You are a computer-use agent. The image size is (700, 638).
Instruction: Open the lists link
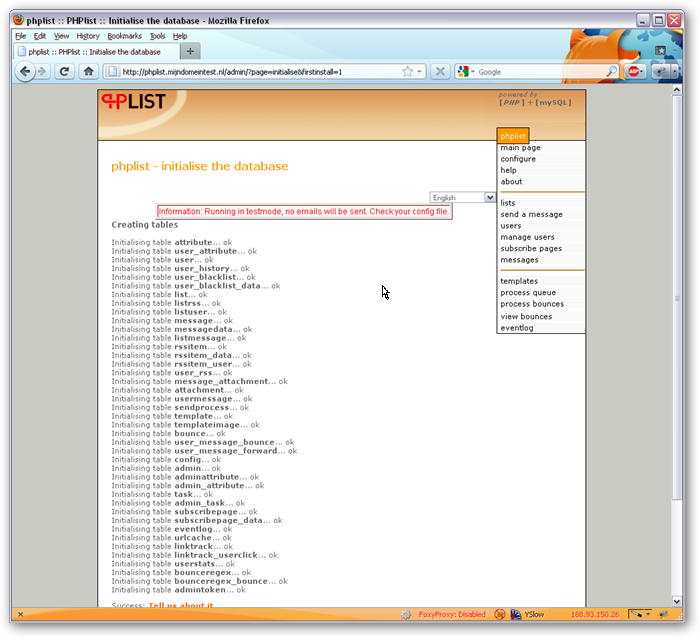pos(508,203)
